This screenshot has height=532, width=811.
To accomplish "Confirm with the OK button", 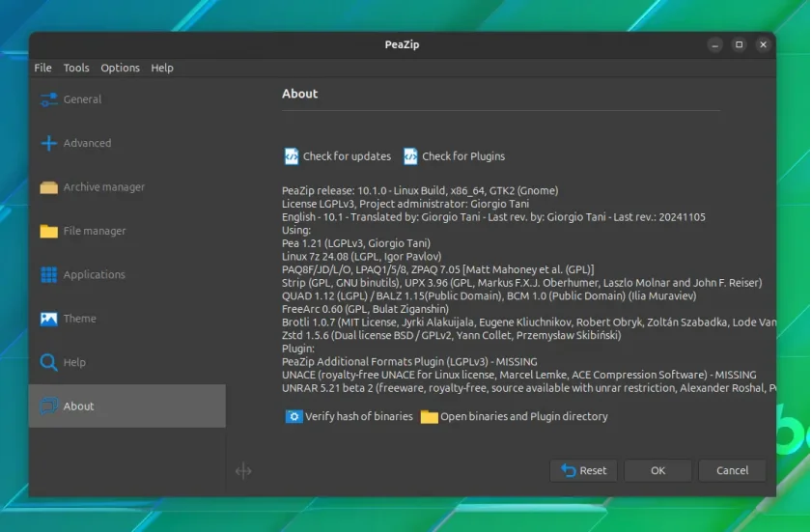I will coord(657,470).
